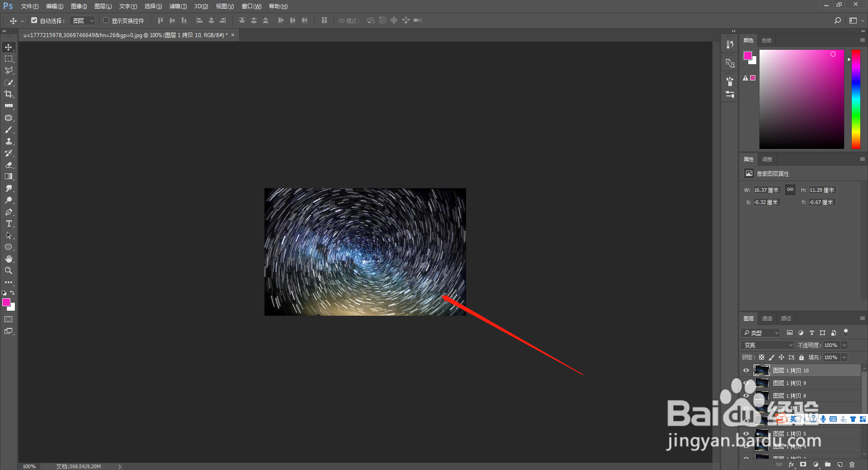
Task: Toggle lock image pixels brush icon
Action: click(772, 357)
